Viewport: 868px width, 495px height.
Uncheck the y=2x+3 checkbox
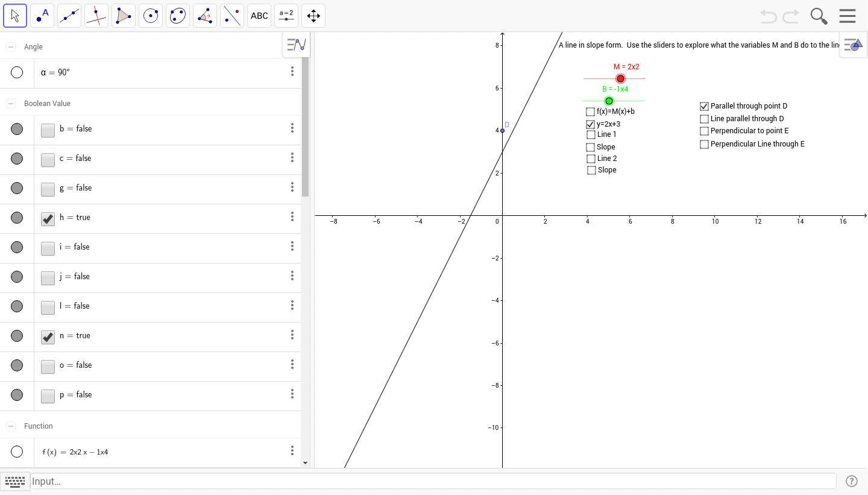pyautogui.click(x=590, y=124)
